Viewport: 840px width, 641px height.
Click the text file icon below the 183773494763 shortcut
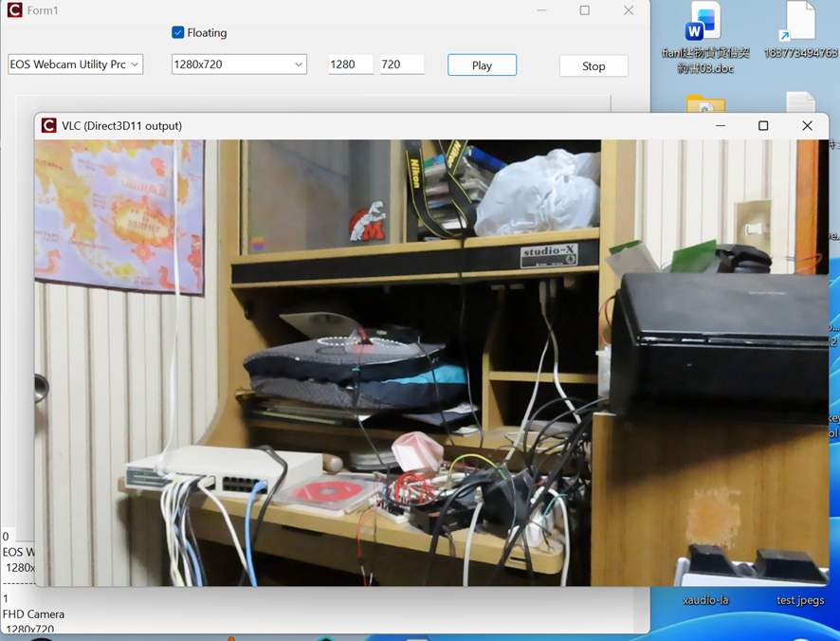coord(800,103)
